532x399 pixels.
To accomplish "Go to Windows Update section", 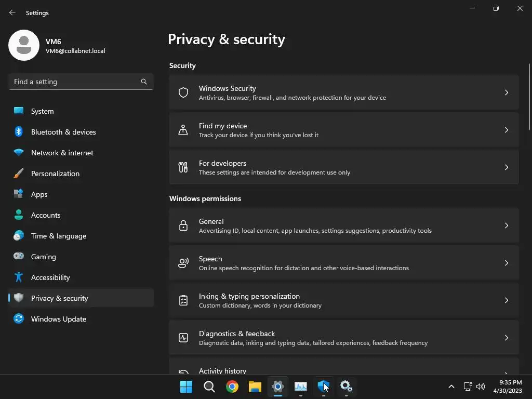I will (59, 319).
